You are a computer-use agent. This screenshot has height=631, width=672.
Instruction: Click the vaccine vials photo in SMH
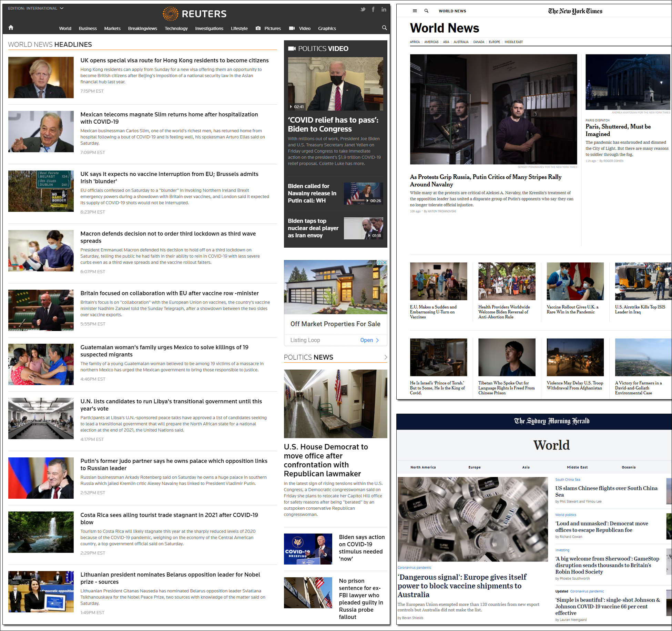click(x=472, y=519)
